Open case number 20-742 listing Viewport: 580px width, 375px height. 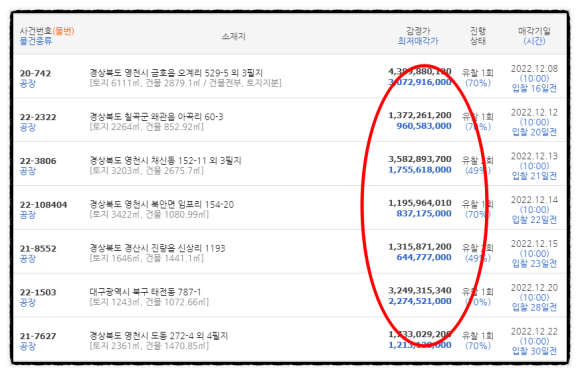35,73
